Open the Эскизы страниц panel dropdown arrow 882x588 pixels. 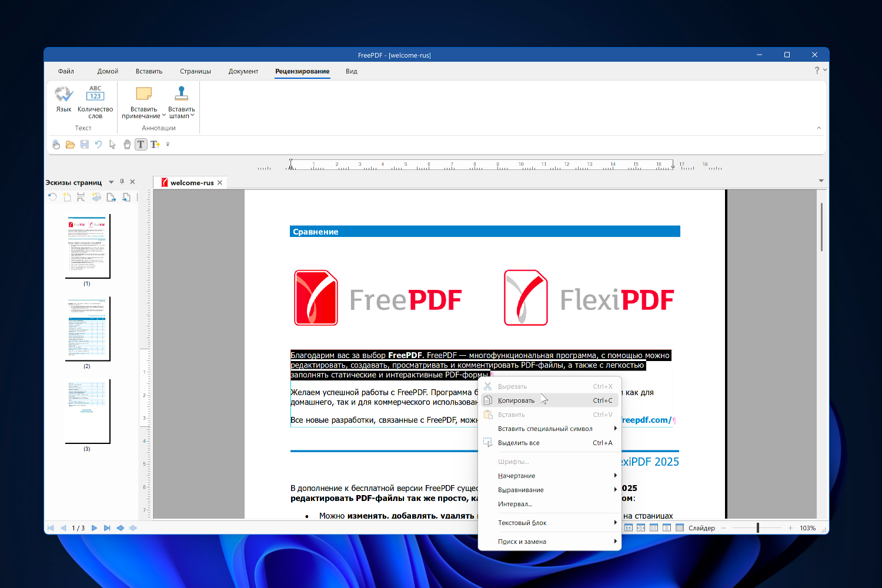pyautogui.click(x=111, y=182)
